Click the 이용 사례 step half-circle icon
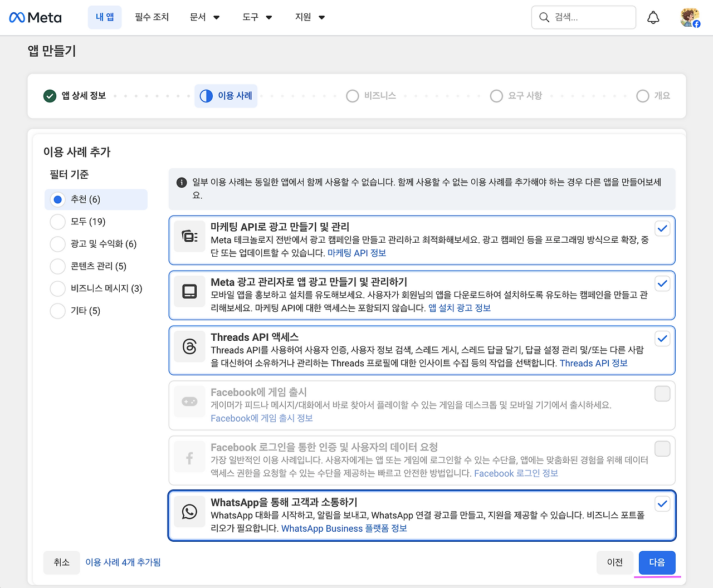The image size is (713, 588). pyautogui.click(x=206, y=96)
